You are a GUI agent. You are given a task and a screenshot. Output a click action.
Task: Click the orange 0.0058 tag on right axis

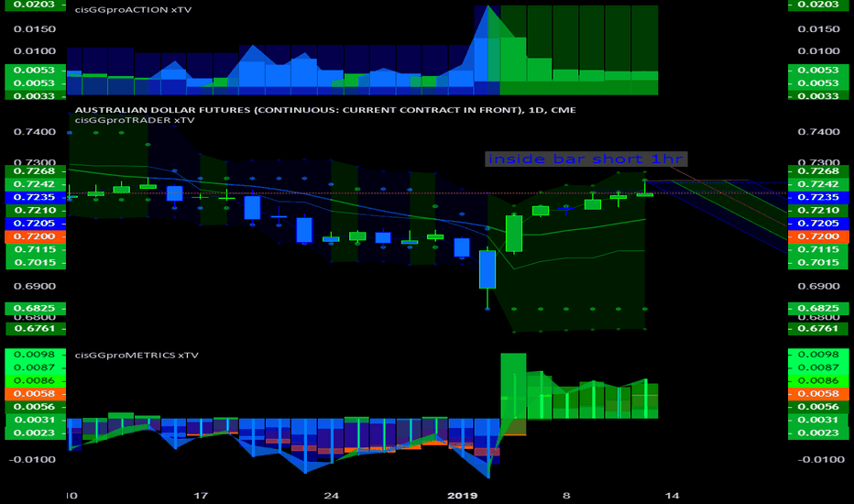(818, 393)
